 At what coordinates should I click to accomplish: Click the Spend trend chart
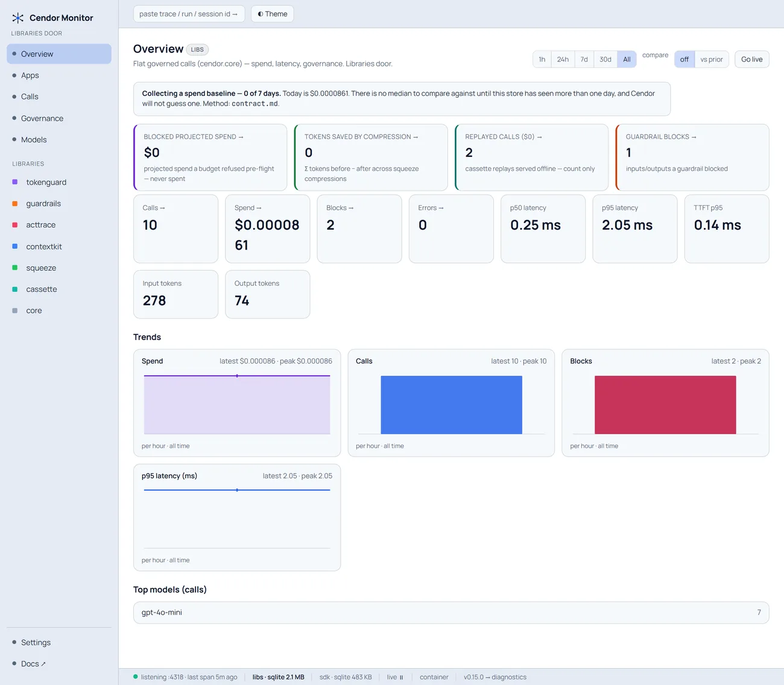237,404
